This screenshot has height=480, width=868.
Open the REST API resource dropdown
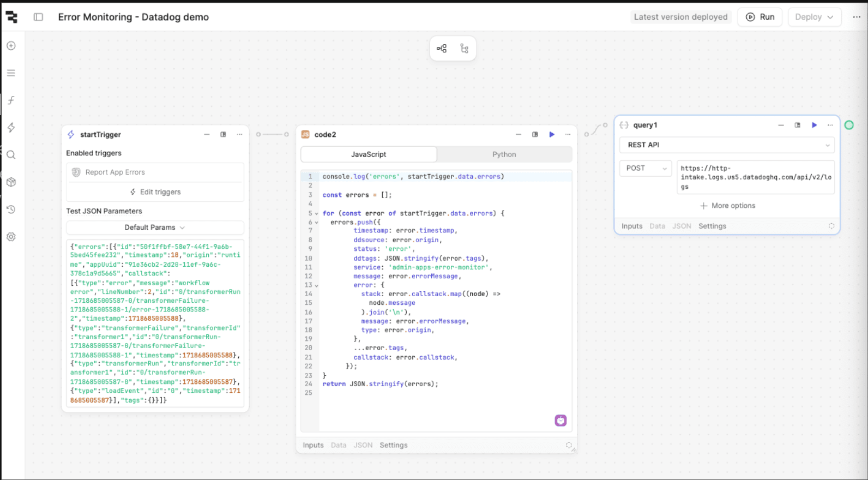click(x=727, y=145)
